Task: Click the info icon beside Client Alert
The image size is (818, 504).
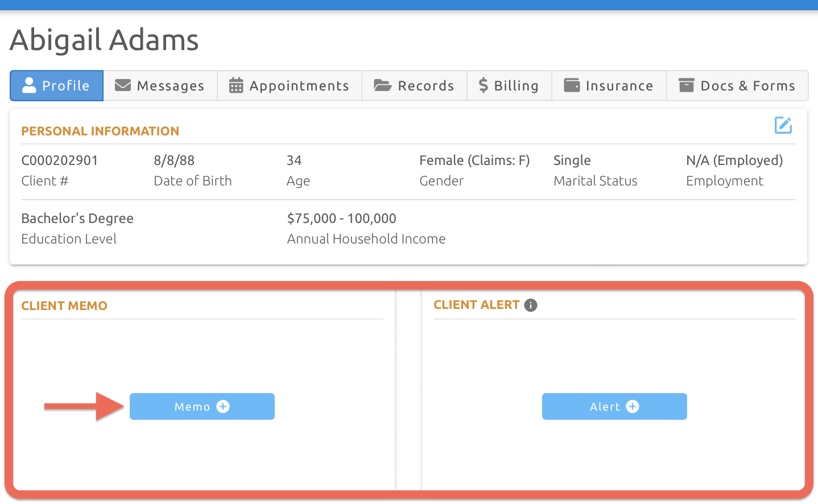Action: pos(531,305)
